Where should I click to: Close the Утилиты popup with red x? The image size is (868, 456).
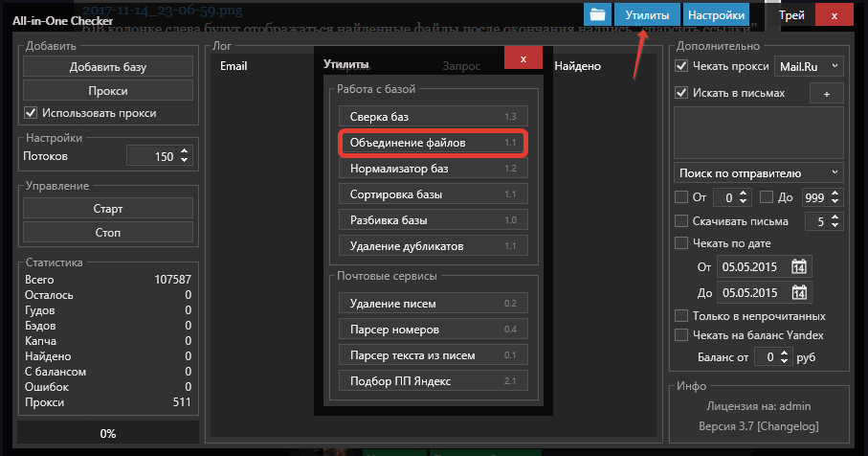523,58
